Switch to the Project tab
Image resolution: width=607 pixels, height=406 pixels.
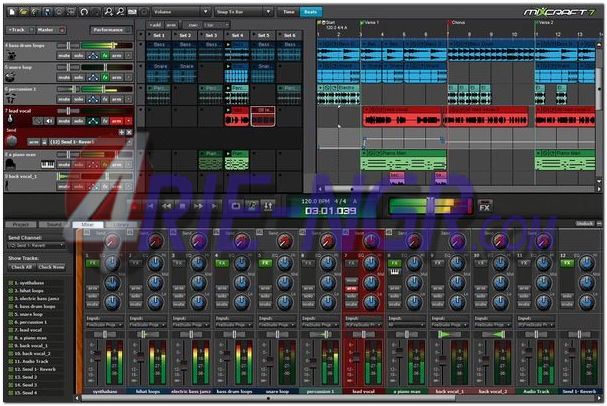click(x=21, y=224)
